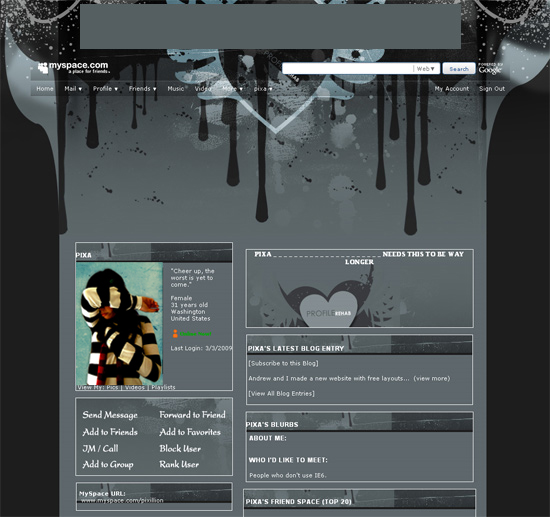Expand the Mail menu
Image resolution: width=550 pixels, height=517 pixels.
pyautogui.click(x=73, y=89)
